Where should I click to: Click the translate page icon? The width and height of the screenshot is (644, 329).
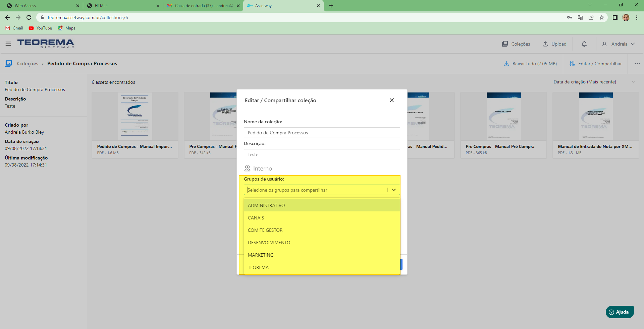tap(580, 17)
